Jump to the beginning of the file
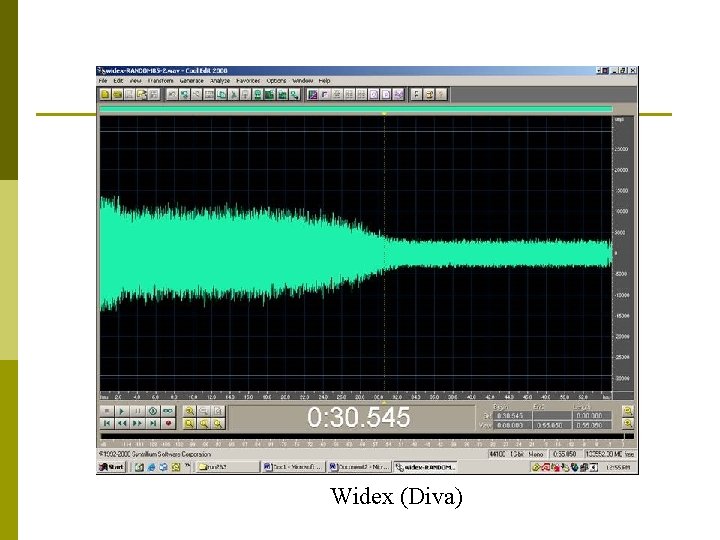The image size is (720, 540). click(x=107, y=423)
